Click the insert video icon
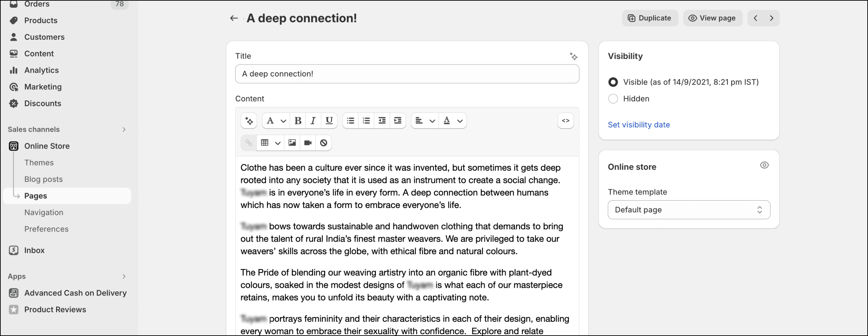 click(308, 143)
